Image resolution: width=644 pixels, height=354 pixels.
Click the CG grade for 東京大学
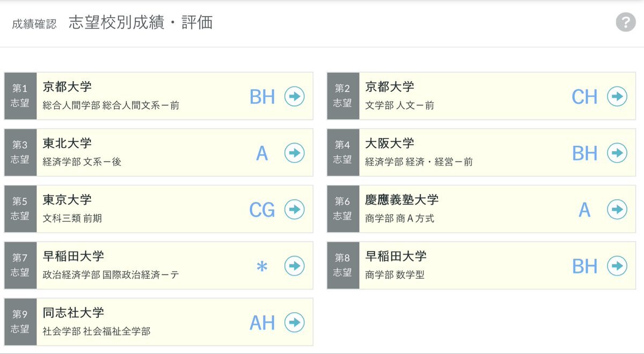click(262, 209)
